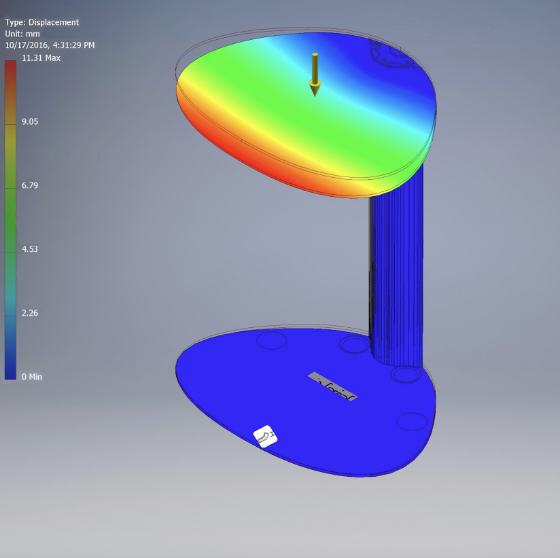Click the gray label on the base plate
Screen dimensions: 560x558
tap(332, 387)
